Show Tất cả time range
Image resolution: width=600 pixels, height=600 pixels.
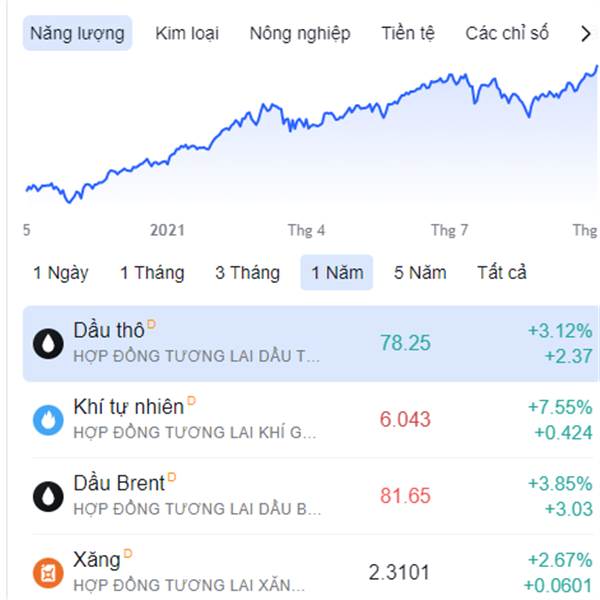coord(502,272)
